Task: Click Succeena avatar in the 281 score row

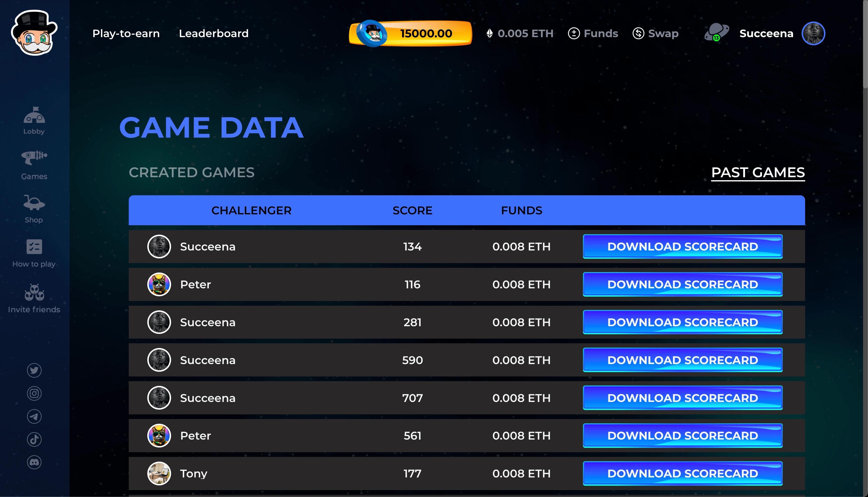Action: tap(159, 322)
